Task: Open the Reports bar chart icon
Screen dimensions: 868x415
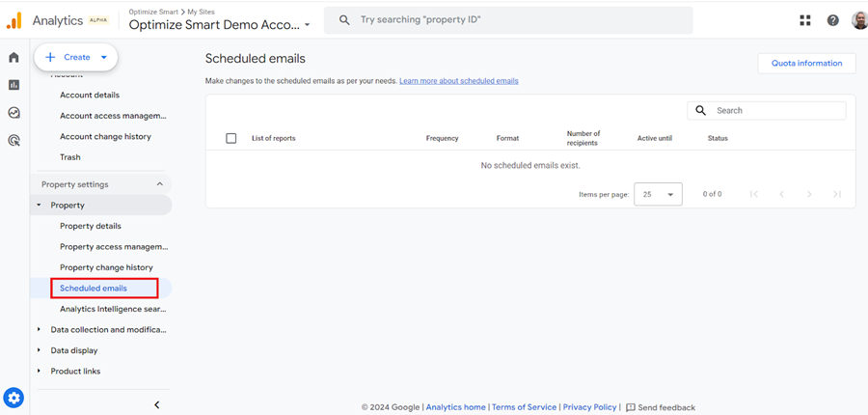Action: (14, 85)
